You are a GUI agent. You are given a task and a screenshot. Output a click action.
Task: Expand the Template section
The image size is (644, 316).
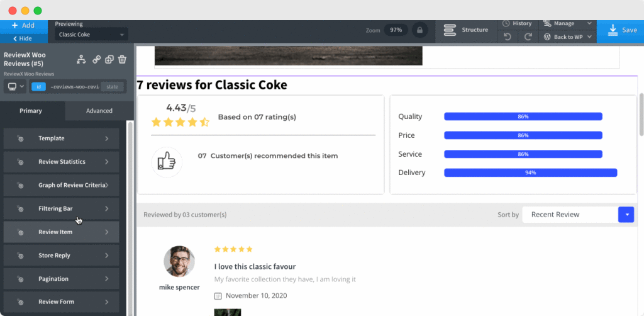point(61,138)
